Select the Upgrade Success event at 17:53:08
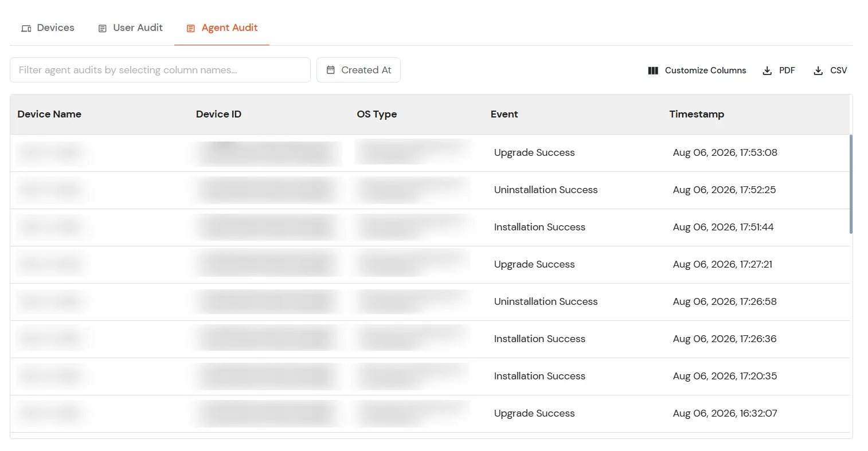 click(534, 152)
